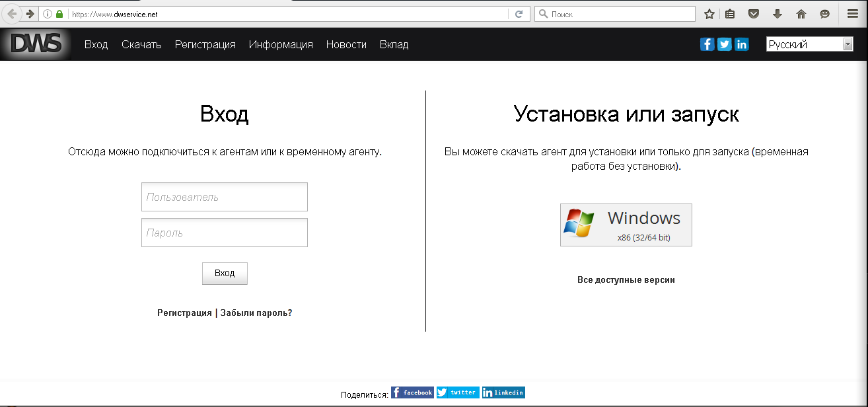The width and height of the screenshot is (868, 407).
Task: Open the bookmarks list icon
Action: click(730, 14)
